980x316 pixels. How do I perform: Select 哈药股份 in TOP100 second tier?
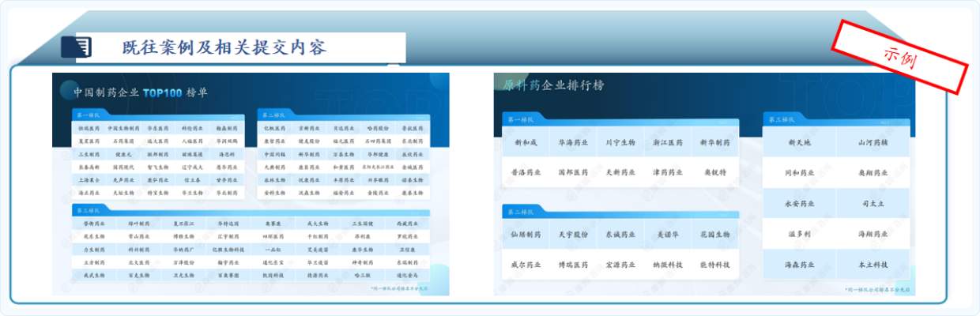pyautogui.click(x=379, y=128)
